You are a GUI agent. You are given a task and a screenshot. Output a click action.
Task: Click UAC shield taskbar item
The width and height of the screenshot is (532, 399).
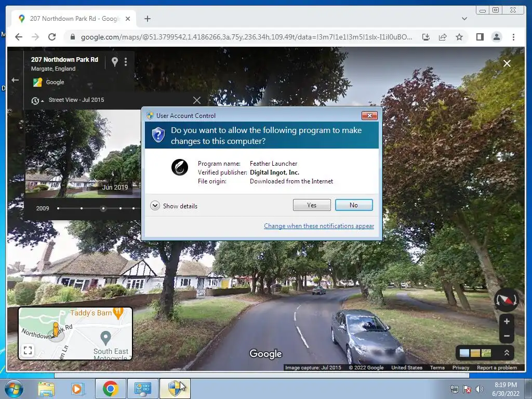tap(175, 389)
